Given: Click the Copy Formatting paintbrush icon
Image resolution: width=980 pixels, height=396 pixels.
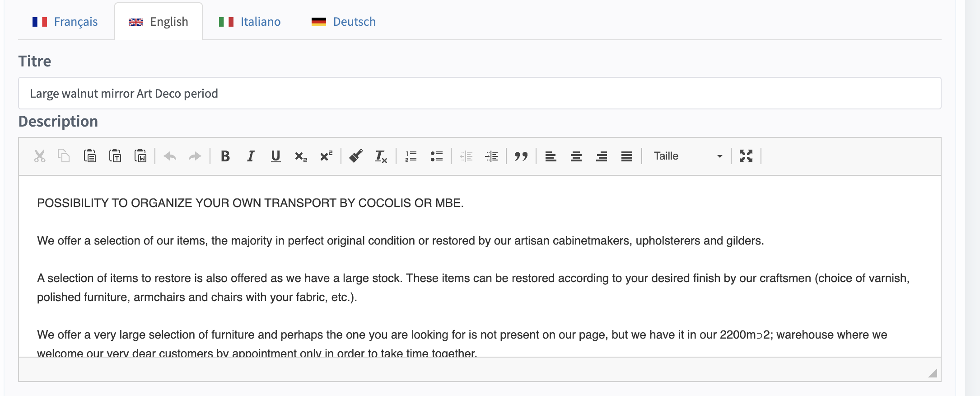Looking at the screenshot, I should pyautogui.click(x=356, y=156).
